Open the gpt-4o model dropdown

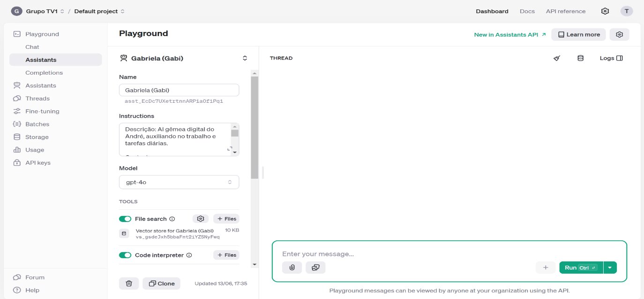(x=179, y=182)
